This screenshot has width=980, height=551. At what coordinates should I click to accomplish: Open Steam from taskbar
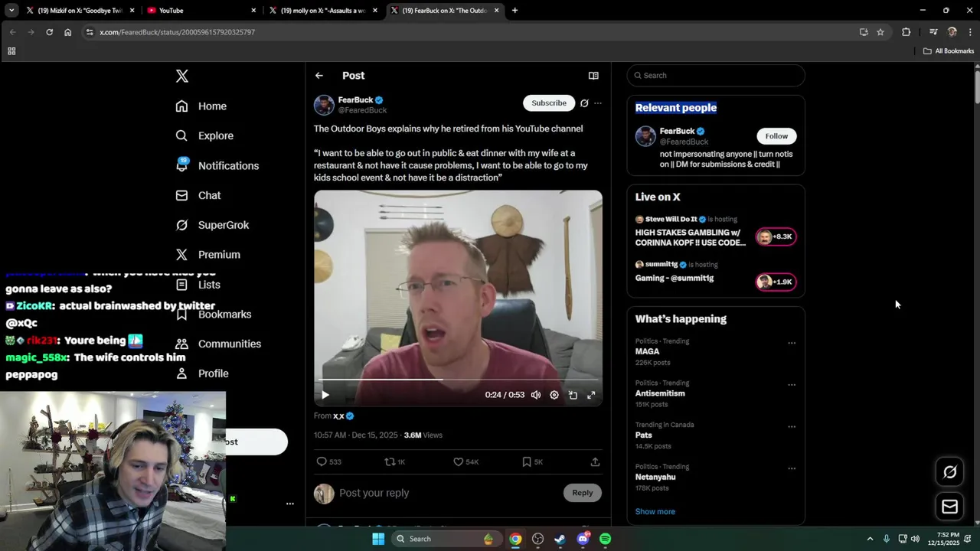click(560, 539)
